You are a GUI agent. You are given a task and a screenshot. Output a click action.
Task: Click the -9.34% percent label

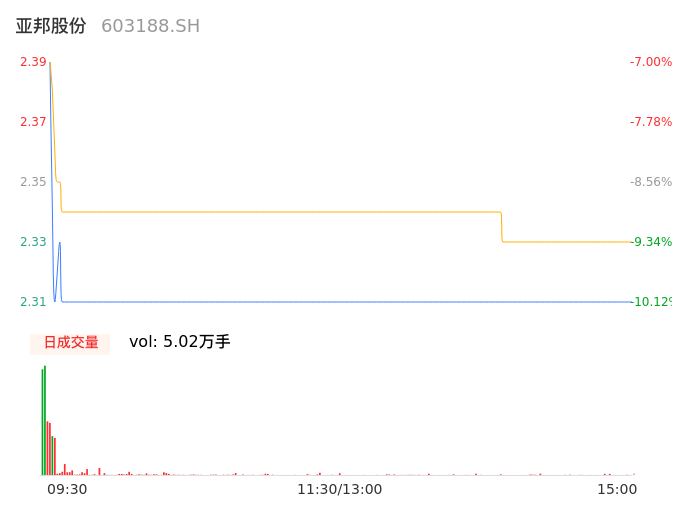(x=650, y=242)
